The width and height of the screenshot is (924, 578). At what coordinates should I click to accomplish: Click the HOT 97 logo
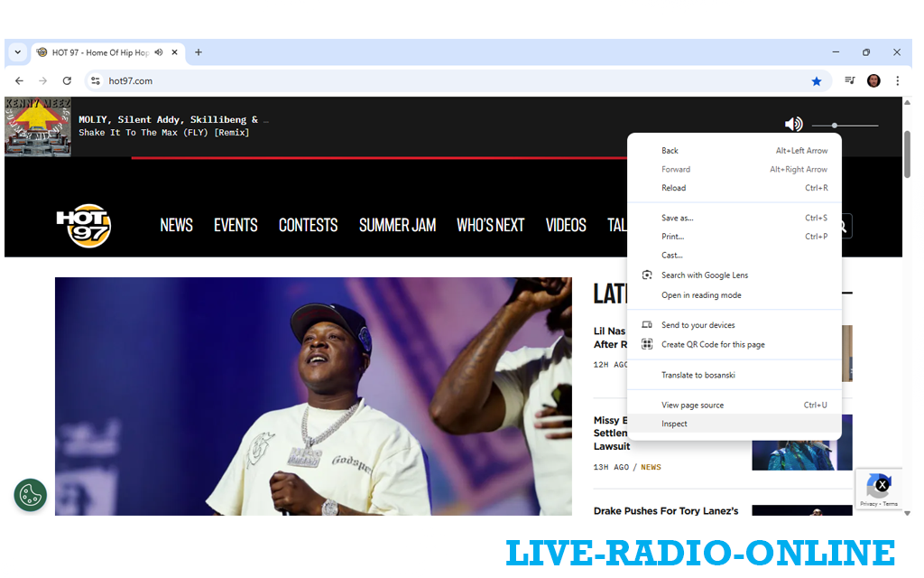pyautogui.click(x=83, y=225)
